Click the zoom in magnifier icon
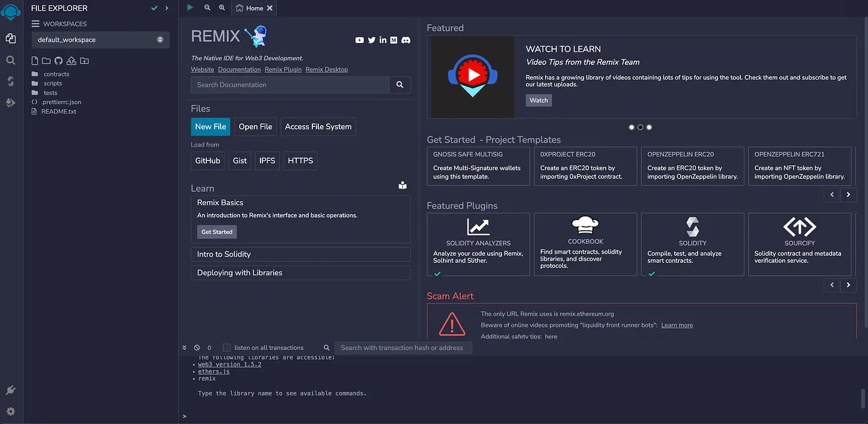 (222, 8)
